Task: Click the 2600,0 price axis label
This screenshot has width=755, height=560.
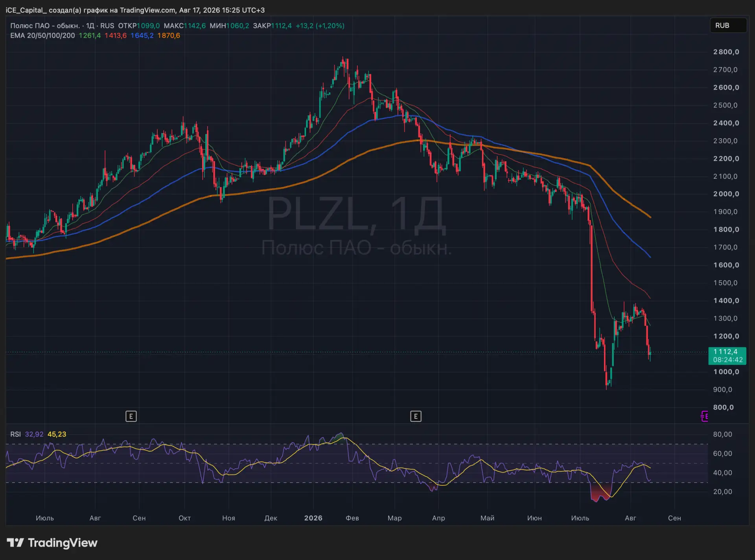Action: 726,87
